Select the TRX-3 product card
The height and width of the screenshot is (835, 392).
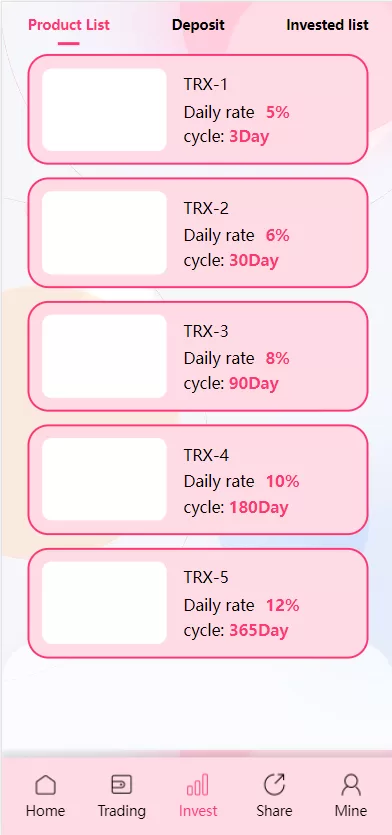pos(198,356)
